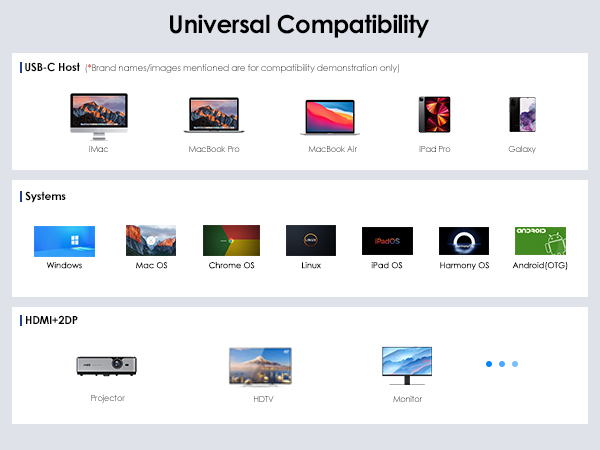The height and width of the screenshot is (450, 600).
Task: Click the Universal Compatibility title
Action: pyautogui.click(x=299, y=24)
